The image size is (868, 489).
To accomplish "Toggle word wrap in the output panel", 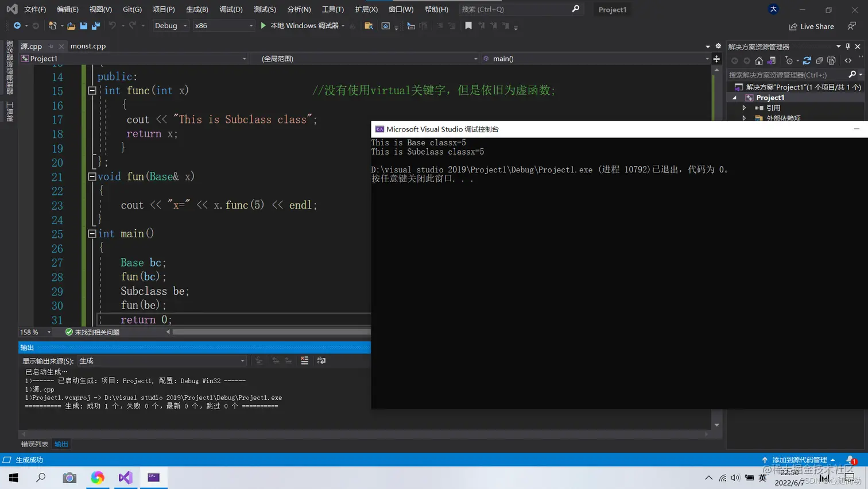I will pos(321,361).
